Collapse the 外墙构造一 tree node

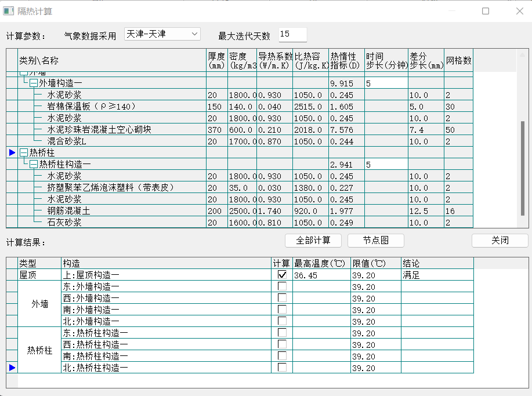[x=34, y=83]
